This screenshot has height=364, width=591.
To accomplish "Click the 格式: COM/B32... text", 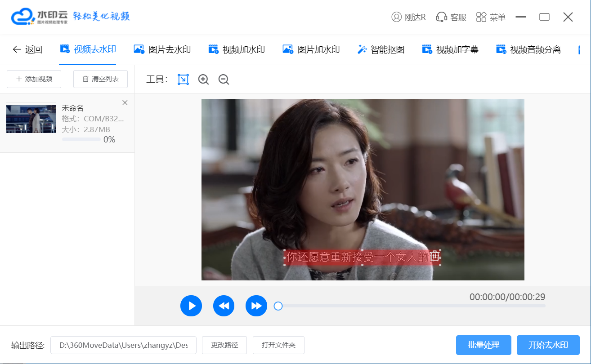I will pos(93,119).
